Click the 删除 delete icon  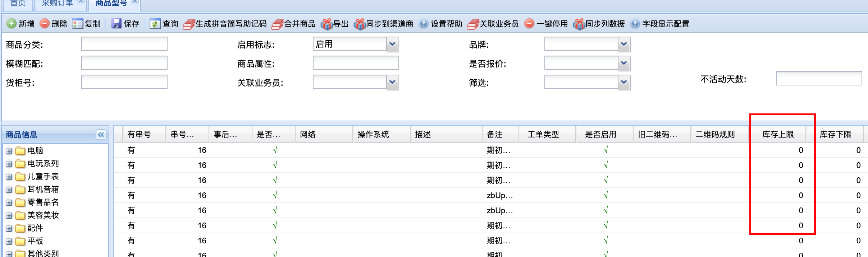click(x=45, y=24)
